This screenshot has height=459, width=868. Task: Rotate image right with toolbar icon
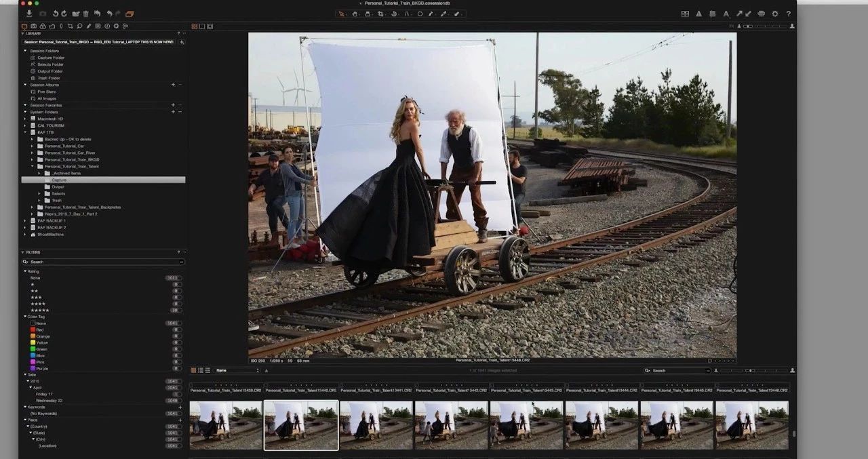[x=64, y=14]
